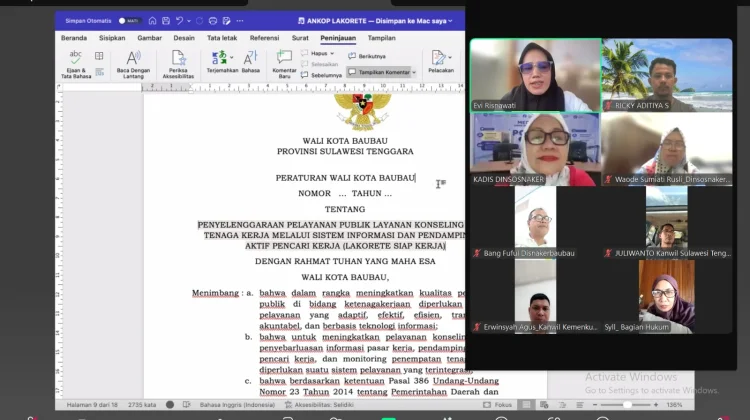Select Erwinsyah Agus video thumbnail

click(535, 297)
